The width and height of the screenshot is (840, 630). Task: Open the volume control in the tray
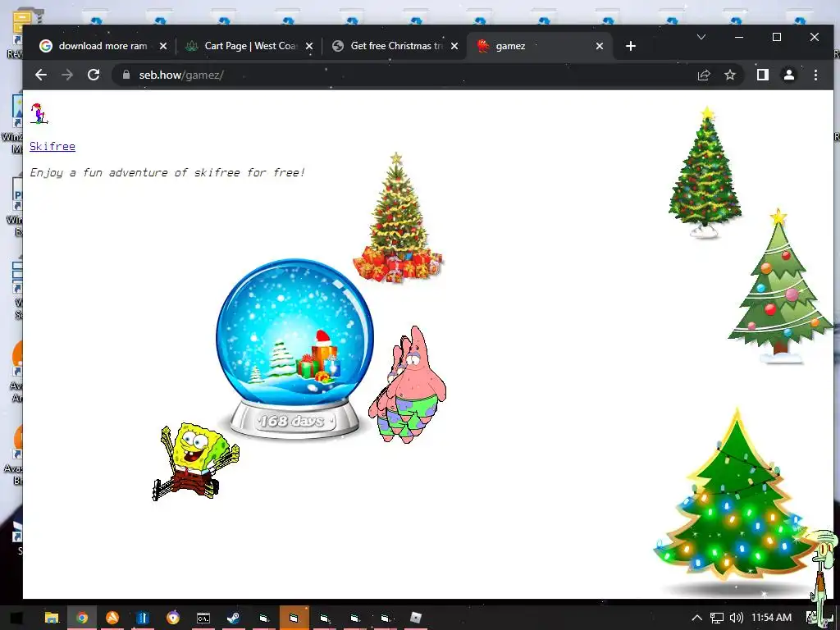[737, 618]
